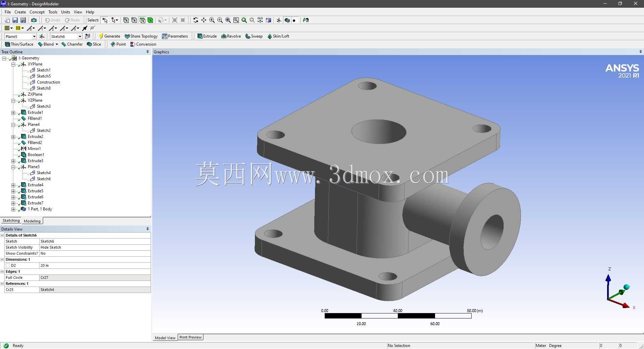Activate the Rotate view tool
This screenshot has width=644, height=349.
point(196,20)
